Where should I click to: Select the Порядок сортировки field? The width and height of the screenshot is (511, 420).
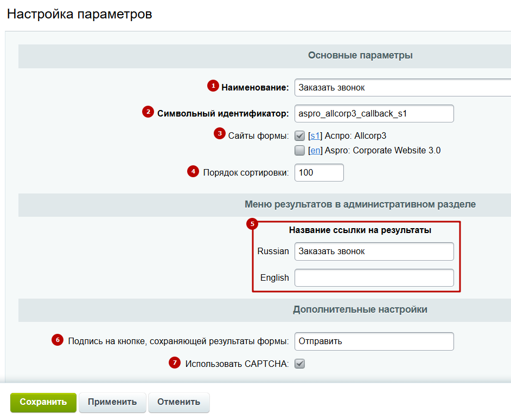tap(319, 173)
